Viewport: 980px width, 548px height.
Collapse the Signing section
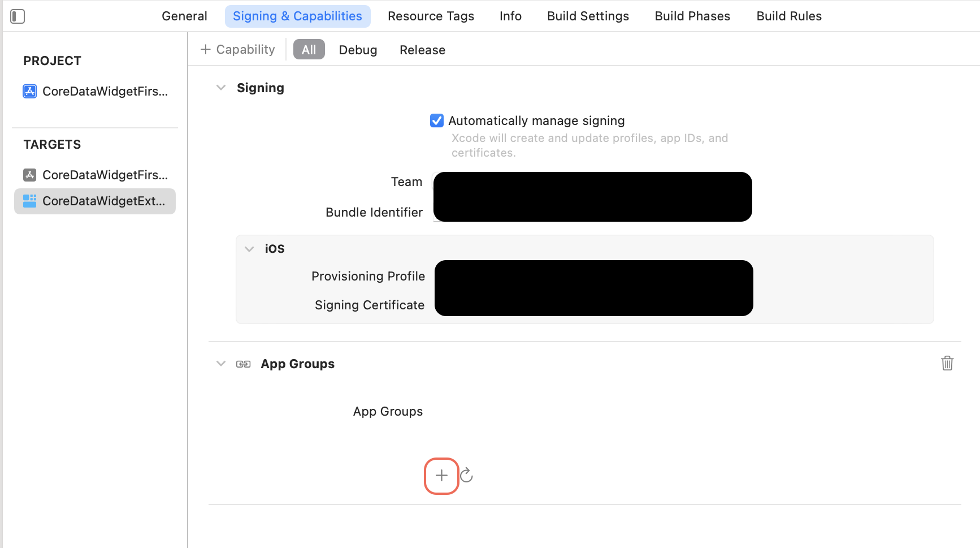pyautogui.click(x=220, y=88)
